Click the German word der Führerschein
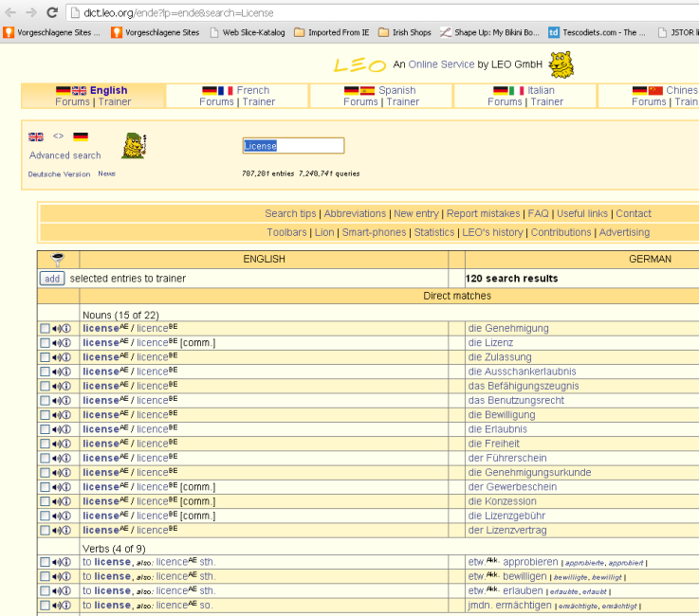Screen dimensions: 699x616 (507, 458)
